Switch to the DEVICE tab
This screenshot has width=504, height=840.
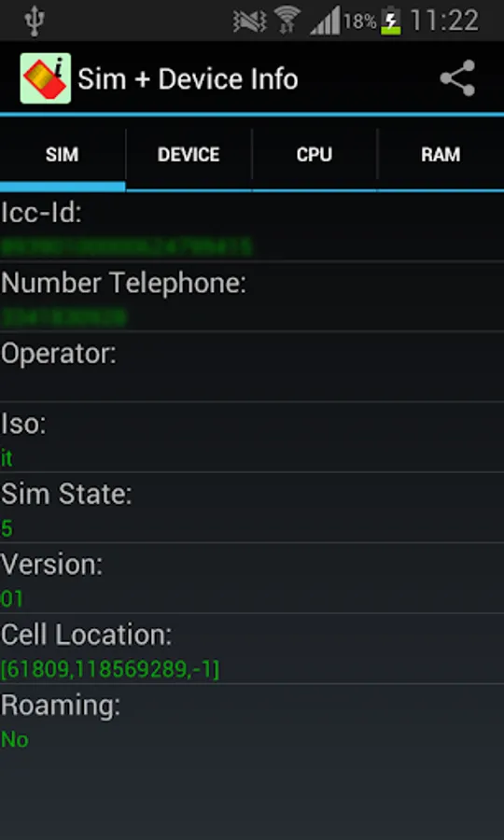click(x=189, y=155)
